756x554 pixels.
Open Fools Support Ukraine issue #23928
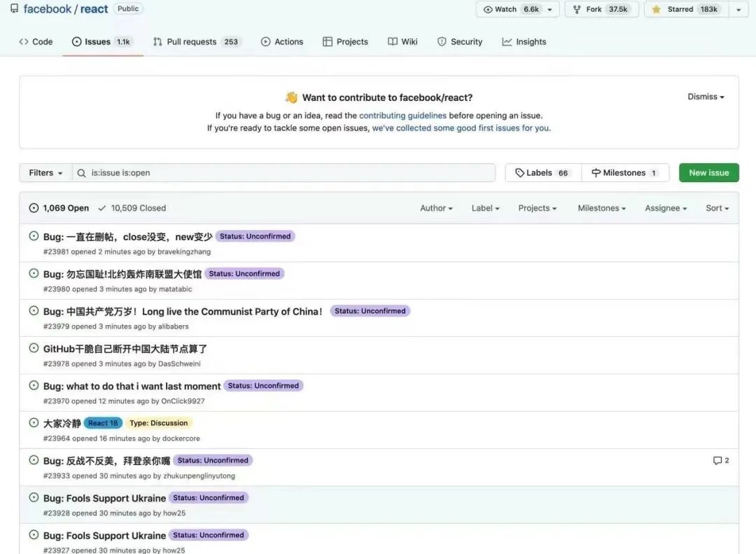pyautogui.click(x=104, y=498)
